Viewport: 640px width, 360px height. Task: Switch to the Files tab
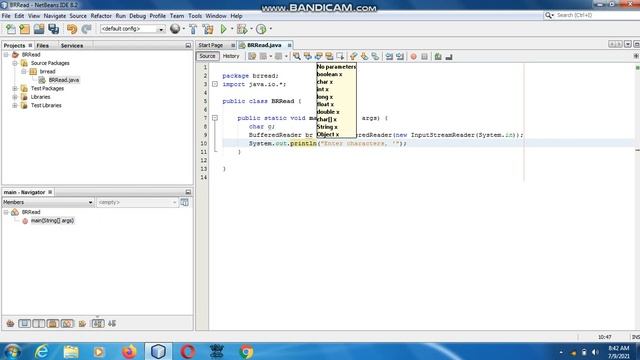point(42,45)
